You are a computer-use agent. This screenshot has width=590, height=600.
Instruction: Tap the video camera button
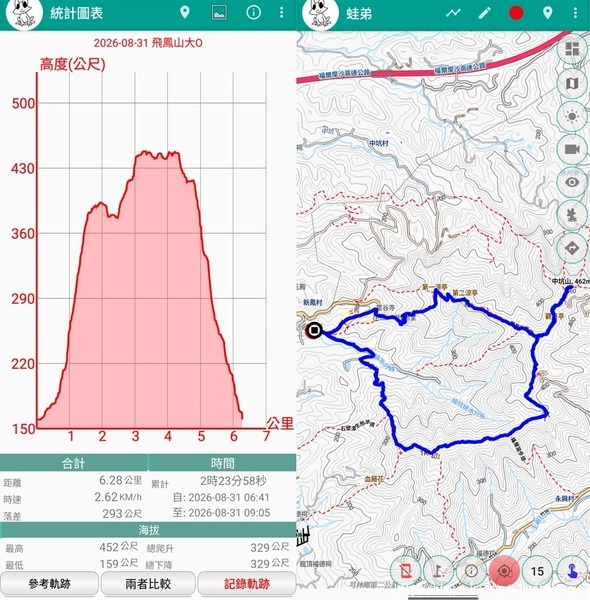click(572, 149)
